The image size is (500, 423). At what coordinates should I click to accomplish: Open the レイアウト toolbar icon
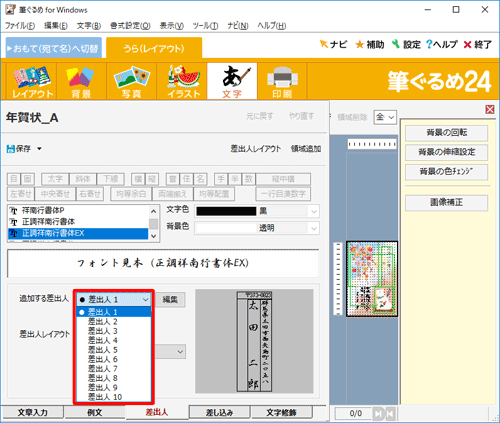coord(31,81)
